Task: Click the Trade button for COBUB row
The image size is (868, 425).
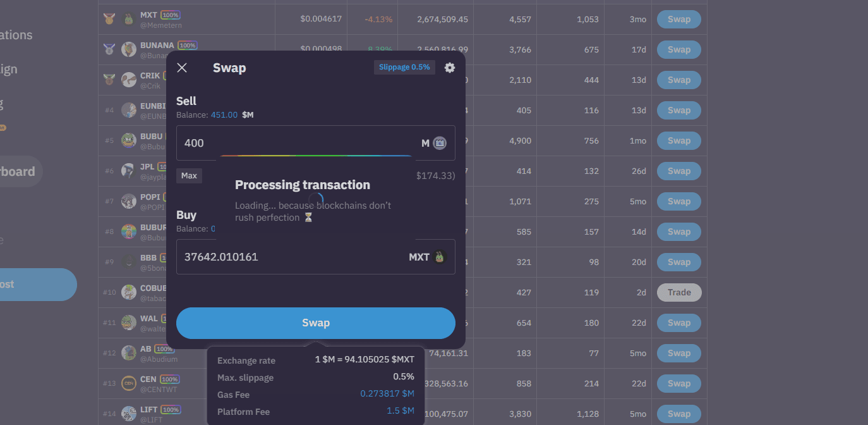Action: [x=679, y=292]
